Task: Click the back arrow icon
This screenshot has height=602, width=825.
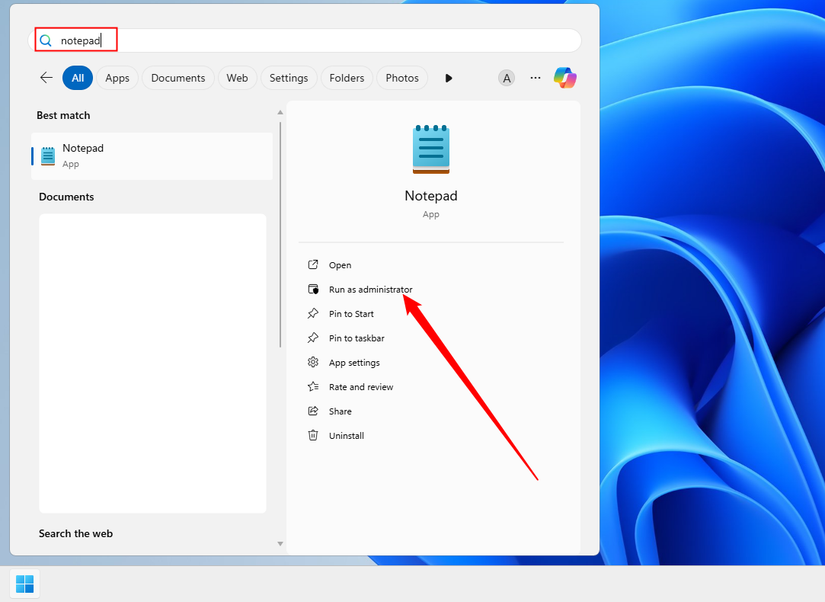Action: click(46, 78)
